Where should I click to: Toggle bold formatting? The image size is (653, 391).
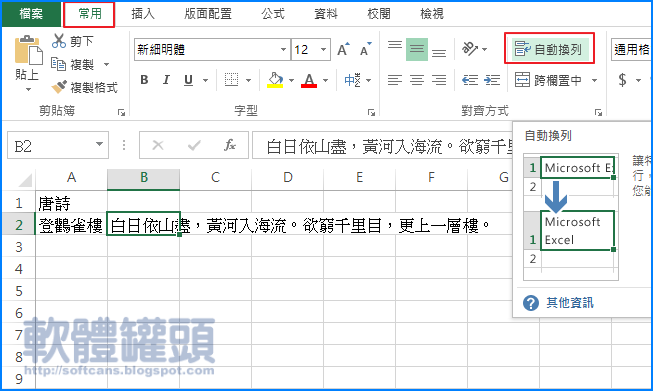[x=144, y=80]
